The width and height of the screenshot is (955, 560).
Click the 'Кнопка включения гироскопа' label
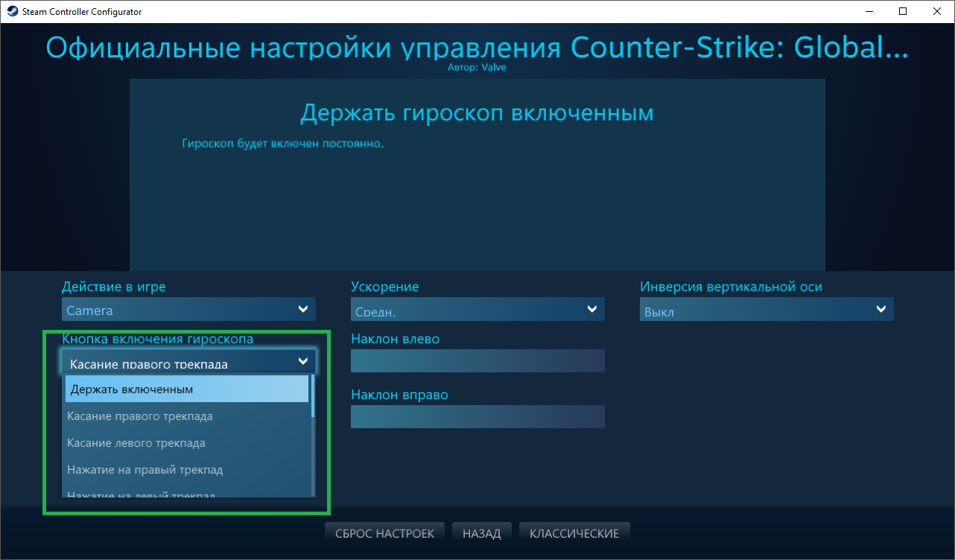158,339
